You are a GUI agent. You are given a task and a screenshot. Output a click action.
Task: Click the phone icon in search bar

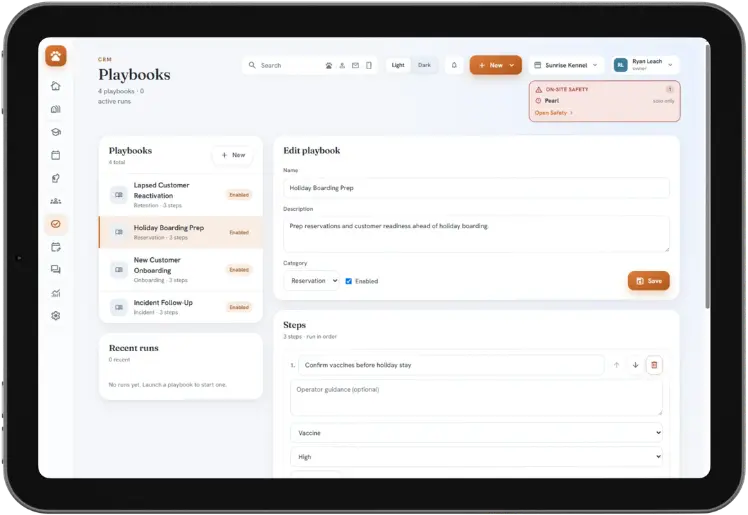point(369,65)
